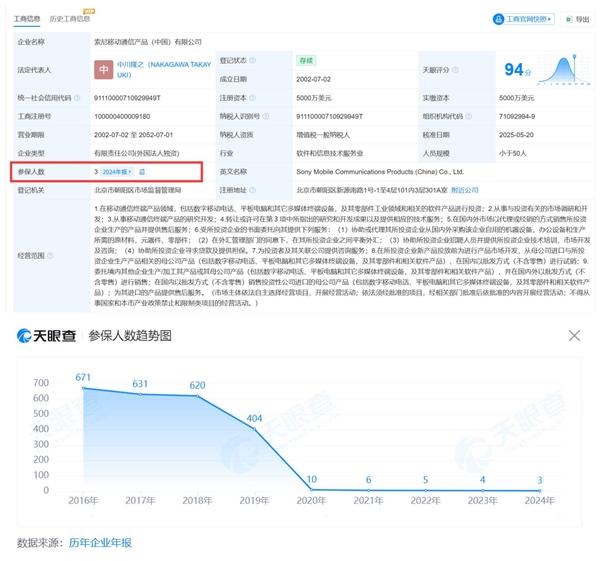The width and height of the screenshot is (600, 561).
Task: Expand the 2024年报 year dropdown
Action: click(x=116, y=172)
